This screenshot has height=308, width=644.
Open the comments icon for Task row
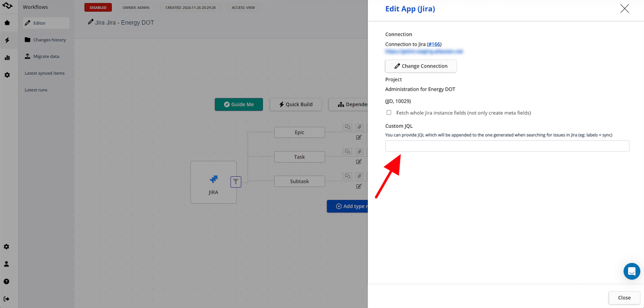tap(347, 151)
